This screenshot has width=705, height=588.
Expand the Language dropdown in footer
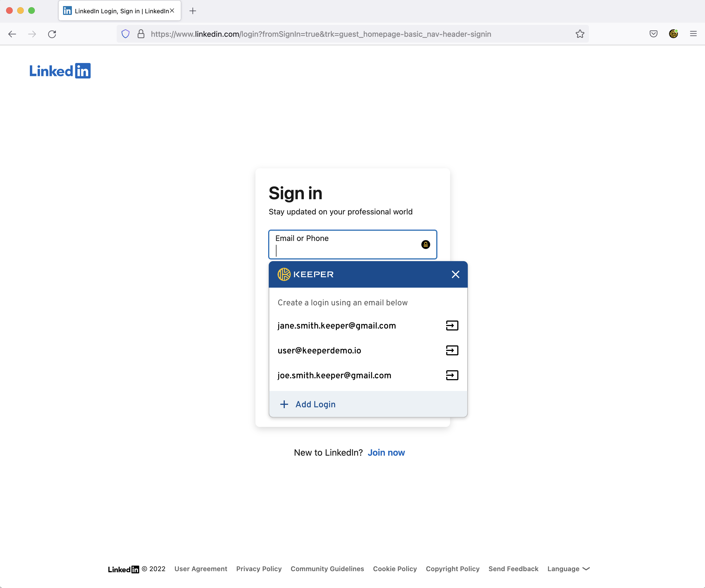click(x=568, y=569)
